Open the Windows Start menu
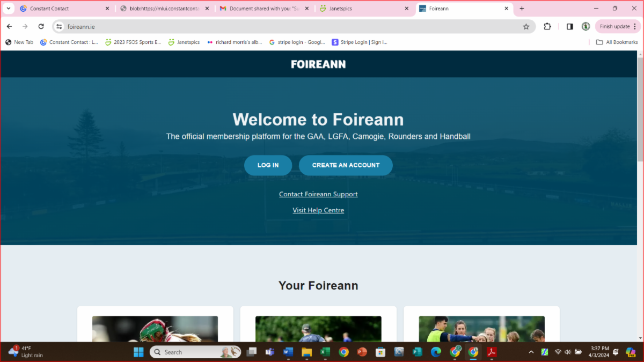Image resolution: width=644 pixels, height=362 pixels. [x=138, y=352]
